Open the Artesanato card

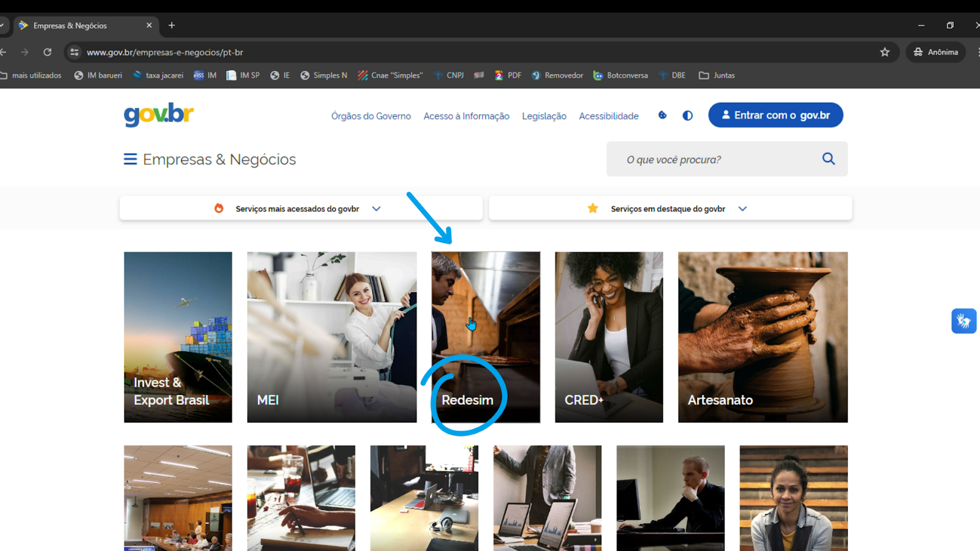(763, 337)
